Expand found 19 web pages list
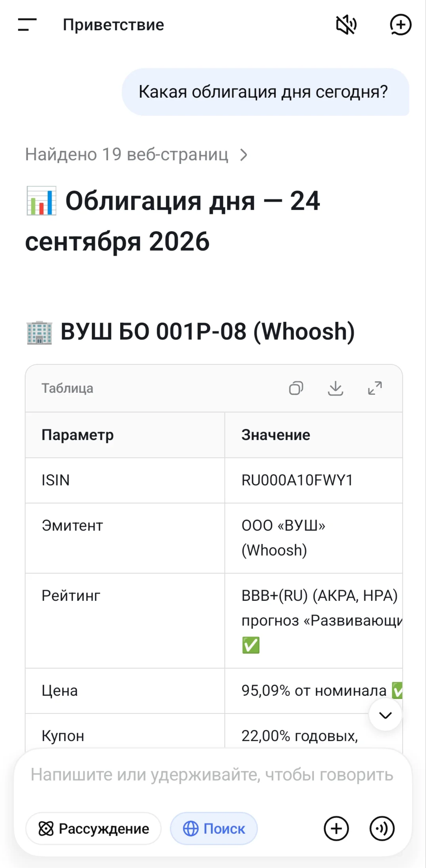 136,154
